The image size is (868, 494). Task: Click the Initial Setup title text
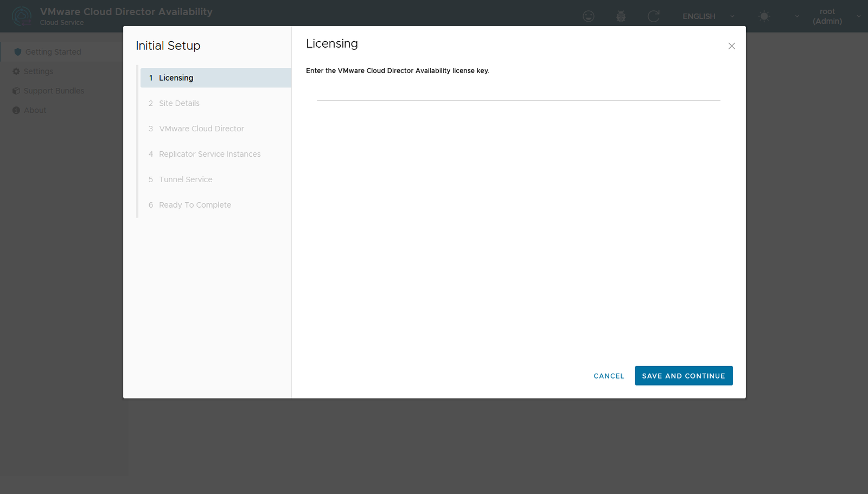coord(168,46)
